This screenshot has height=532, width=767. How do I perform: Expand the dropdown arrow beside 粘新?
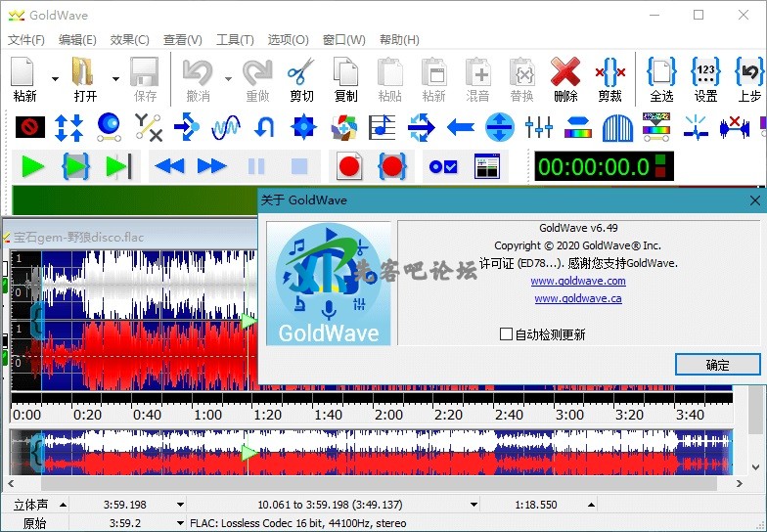(x=55, y=78)
